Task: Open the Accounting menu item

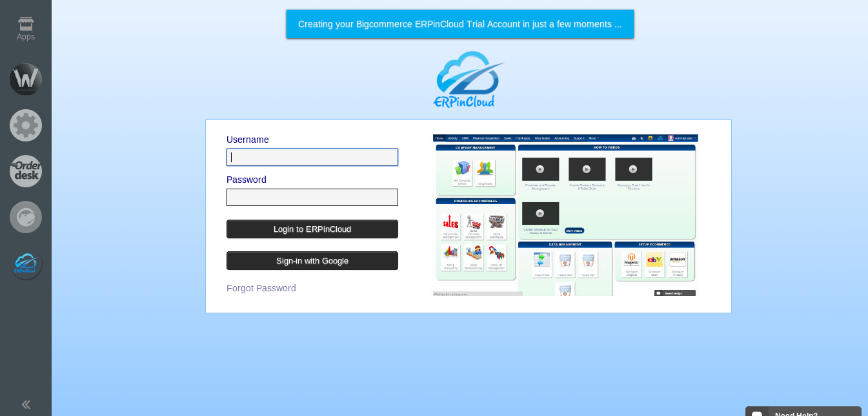Action: click(561, 138)
